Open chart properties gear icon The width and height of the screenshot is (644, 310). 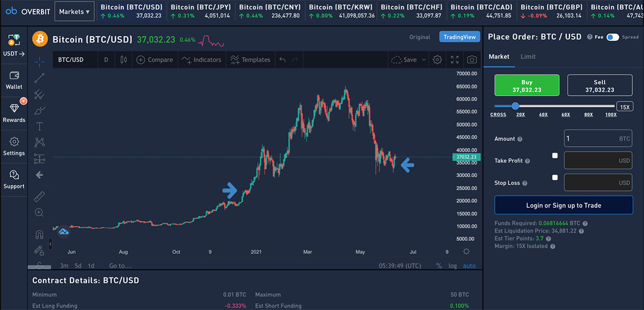coord(437,60)
